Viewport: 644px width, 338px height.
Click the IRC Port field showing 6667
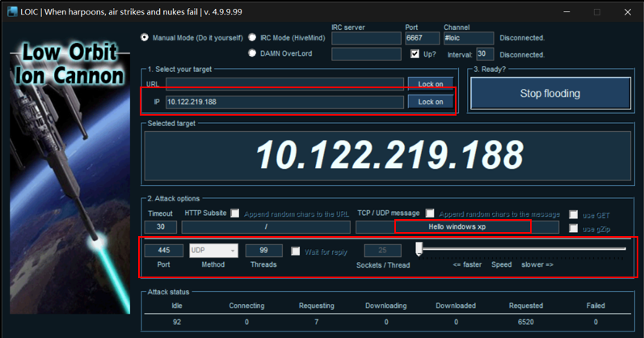[x=423, y=38]
